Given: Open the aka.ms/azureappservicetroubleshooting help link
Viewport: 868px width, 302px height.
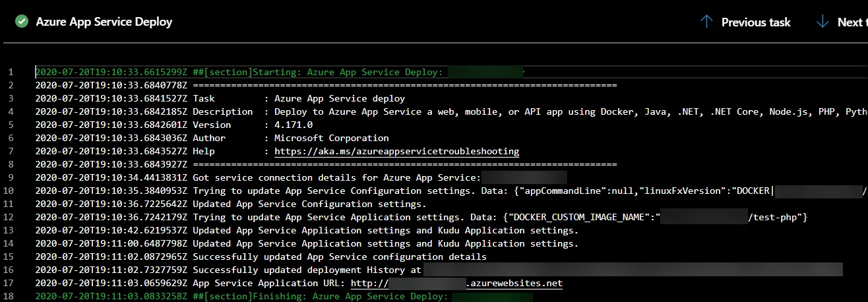Looking at the screenshot, I should coord(397,151).
